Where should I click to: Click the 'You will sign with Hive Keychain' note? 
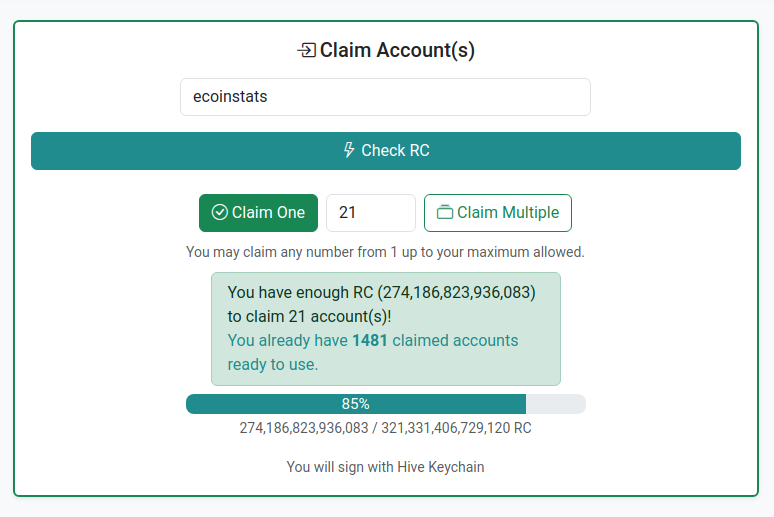pos(385,467)
